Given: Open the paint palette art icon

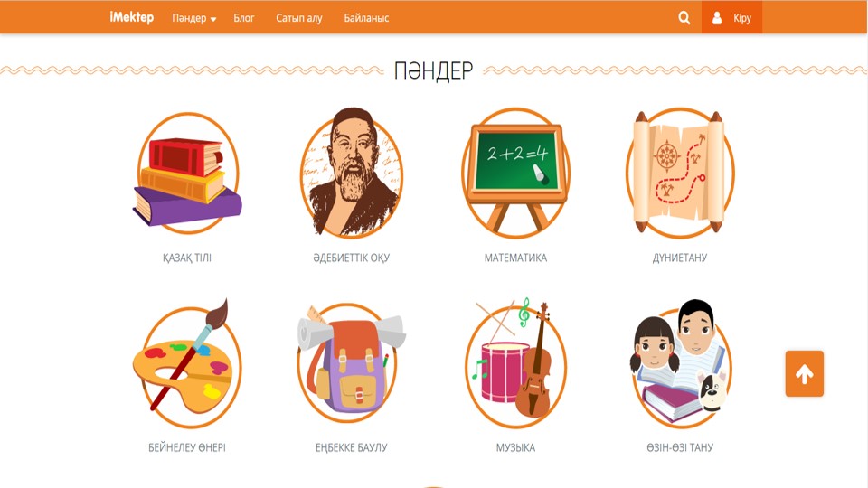Looking at the screenshot, I should pyautogui.click(x=188, y=363).
